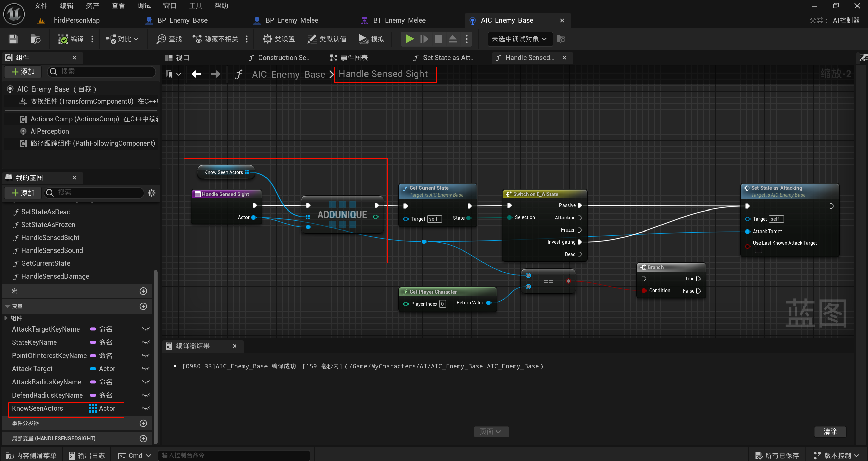
Task: Click the Find (查找) toolbar icon
Action: [161, 39]
